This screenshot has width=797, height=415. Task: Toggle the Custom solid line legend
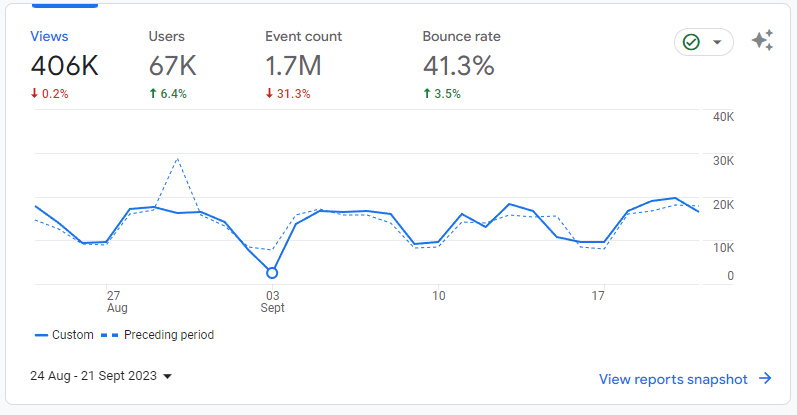[x=64, y=335]
